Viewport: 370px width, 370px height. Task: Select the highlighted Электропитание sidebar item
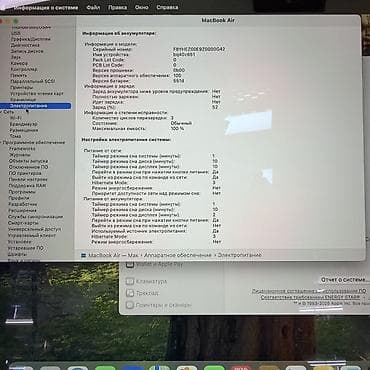(35, 106)
